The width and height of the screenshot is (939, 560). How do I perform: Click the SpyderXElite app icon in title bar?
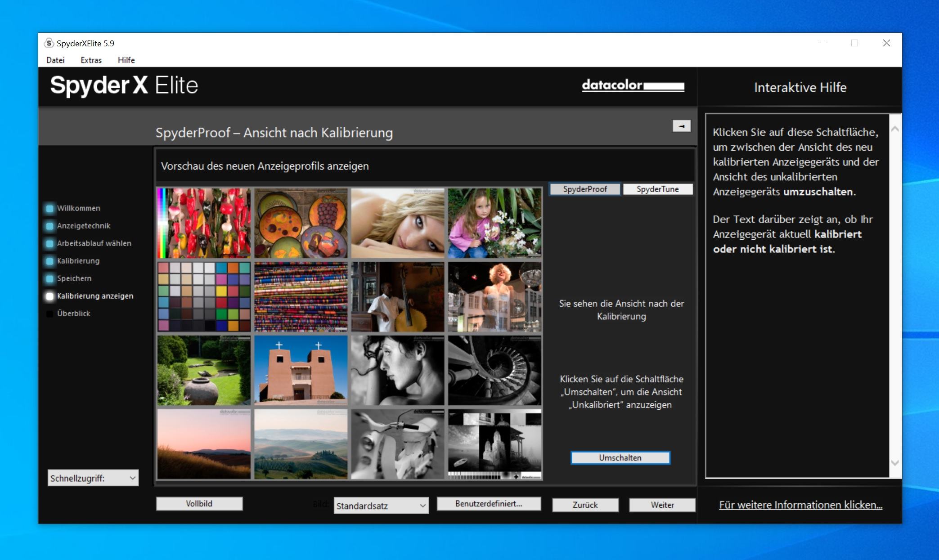pyautogui.click(x=49, y=43)
